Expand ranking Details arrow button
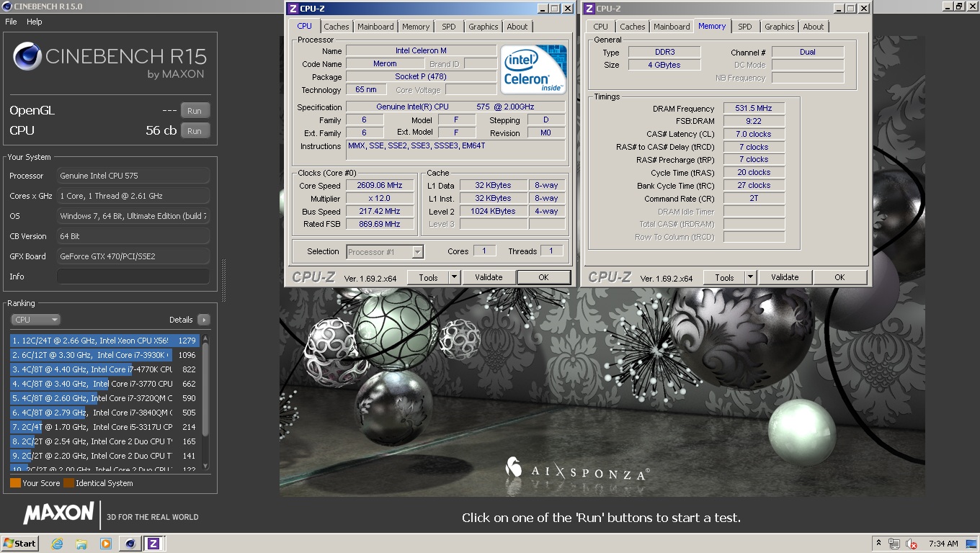The height and width of the screenshot is (553, 980). click(203, 320)
